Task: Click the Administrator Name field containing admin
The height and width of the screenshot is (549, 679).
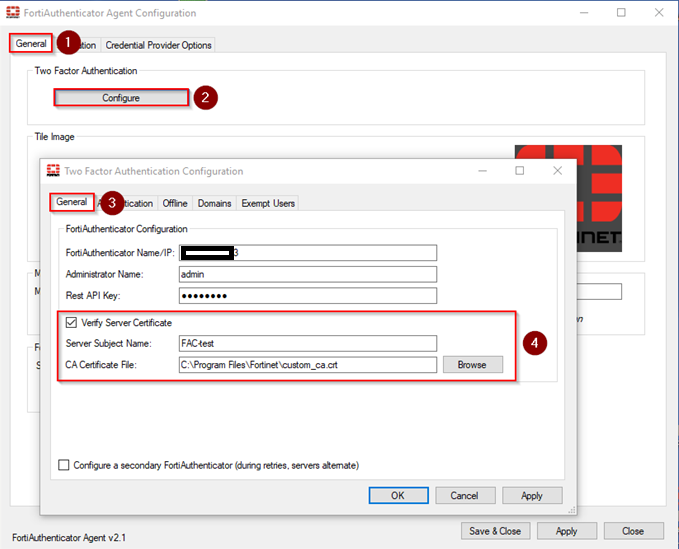Action: (308, 274)
